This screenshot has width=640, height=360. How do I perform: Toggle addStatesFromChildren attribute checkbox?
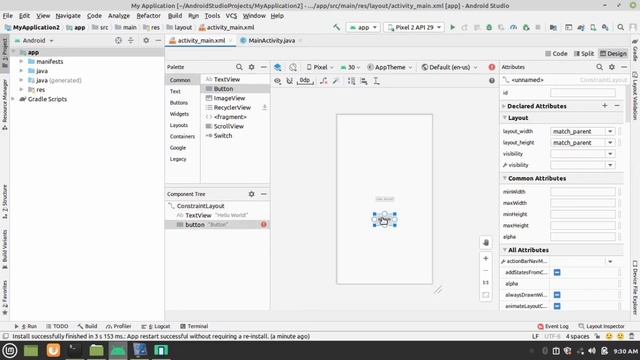[557, 272]
